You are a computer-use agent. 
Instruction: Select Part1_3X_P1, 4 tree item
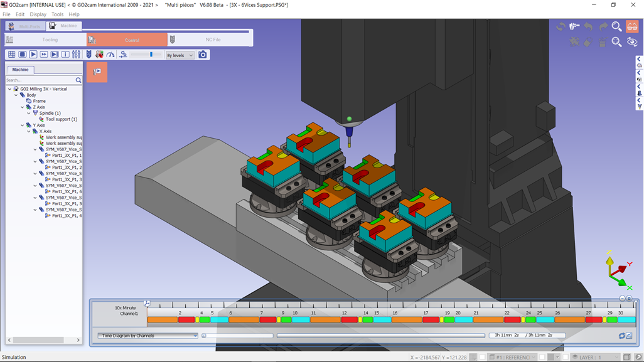[x=67, y=215]
